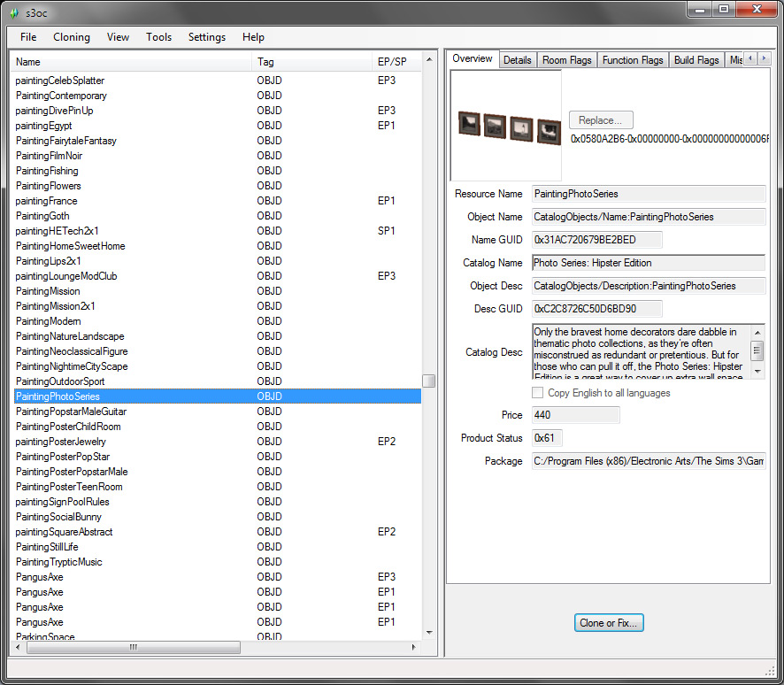Click the Replace button
This screenshot has width=784, height=685.
[x=601, y=120]
